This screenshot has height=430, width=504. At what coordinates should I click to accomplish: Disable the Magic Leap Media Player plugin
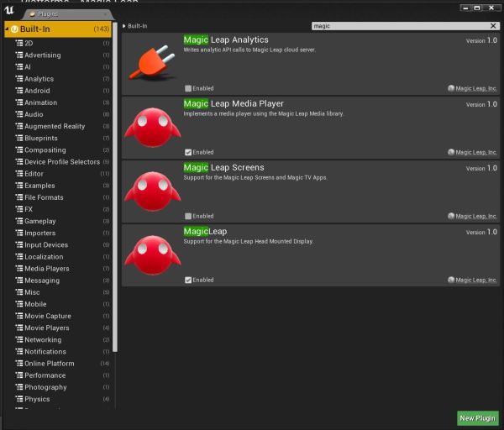click(x=188, y=152)
